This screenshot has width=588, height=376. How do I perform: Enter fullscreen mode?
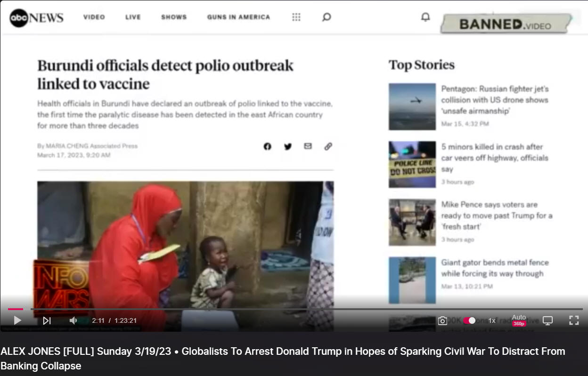click(574, 320)
